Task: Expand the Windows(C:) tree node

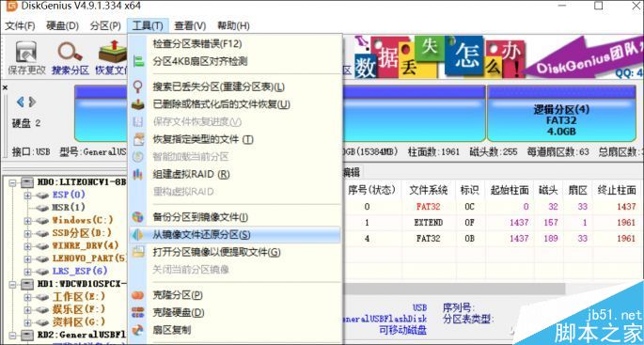Action: 27,220
